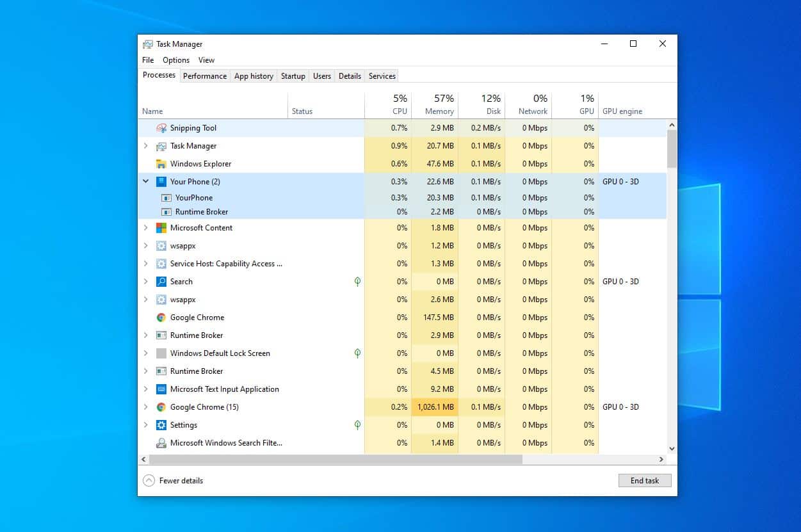Click the Search magnifier icon

(160, 281)
